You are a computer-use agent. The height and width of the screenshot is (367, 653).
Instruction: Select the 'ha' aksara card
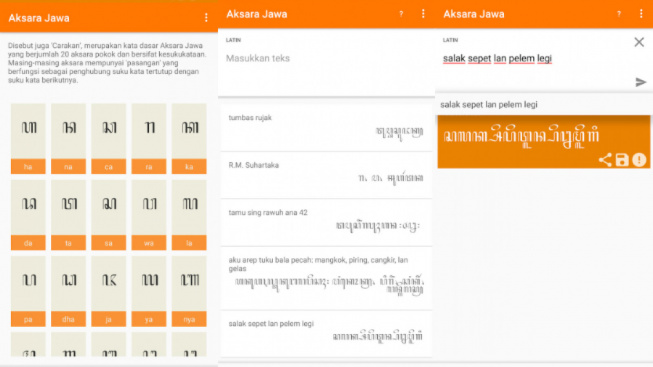pyautogui.click(x=28, y=139)
